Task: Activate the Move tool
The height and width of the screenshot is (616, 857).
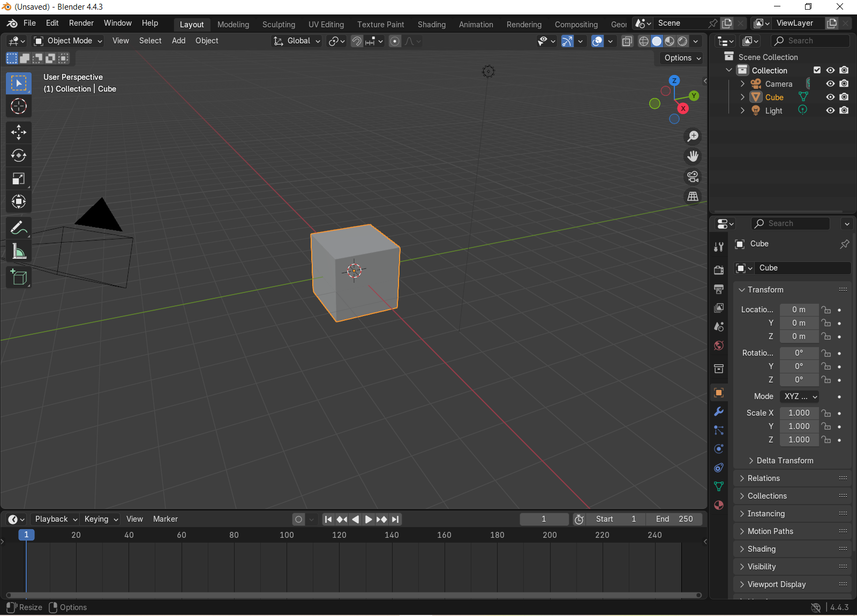Action: tap(19, 132)
